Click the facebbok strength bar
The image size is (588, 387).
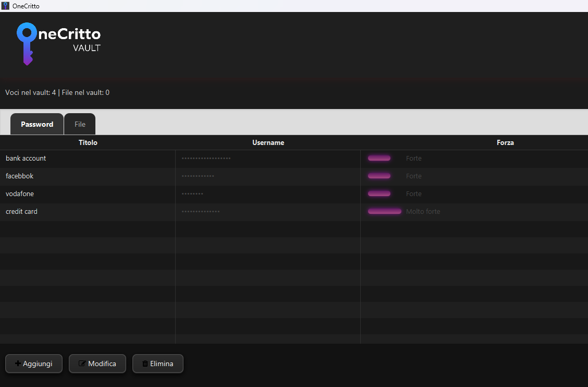coord(379,176)
